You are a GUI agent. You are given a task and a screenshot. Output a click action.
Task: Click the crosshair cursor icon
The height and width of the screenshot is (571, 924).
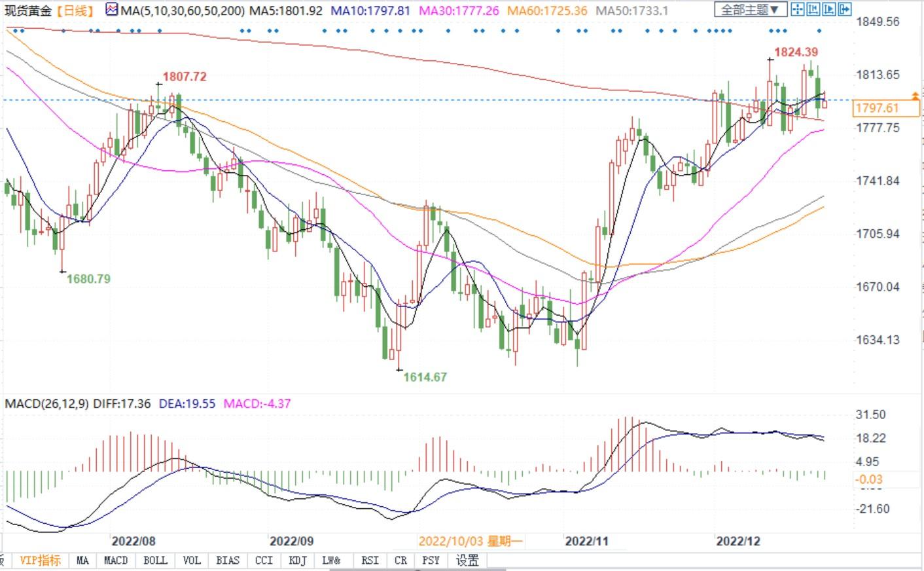797,9
